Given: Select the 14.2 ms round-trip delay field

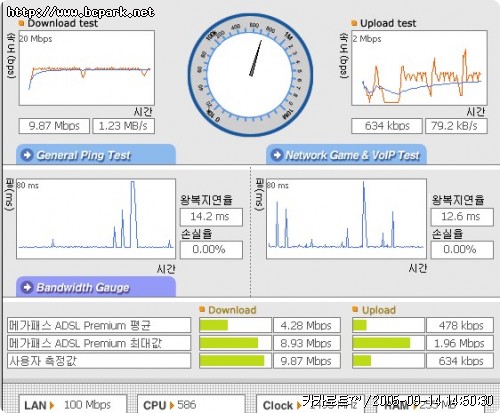Looking at the screenshot, I should coord(211,217).
